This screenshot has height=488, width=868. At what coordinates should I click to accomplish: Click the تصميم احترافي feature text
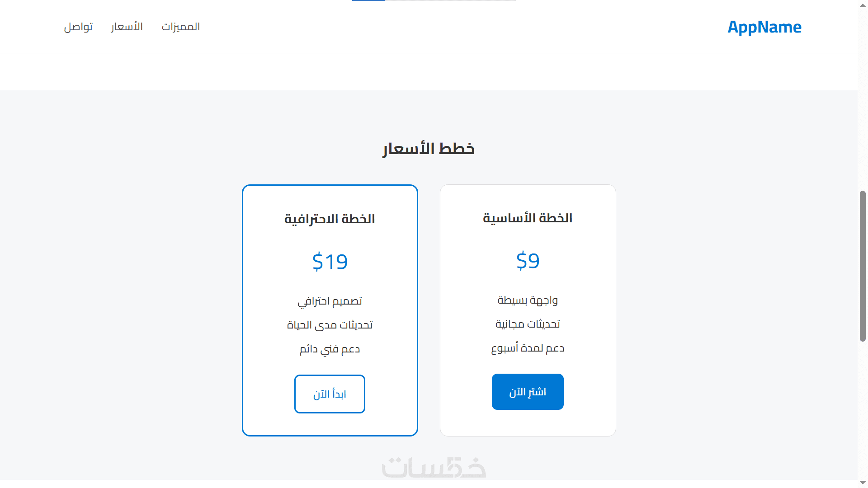[330, 301]
